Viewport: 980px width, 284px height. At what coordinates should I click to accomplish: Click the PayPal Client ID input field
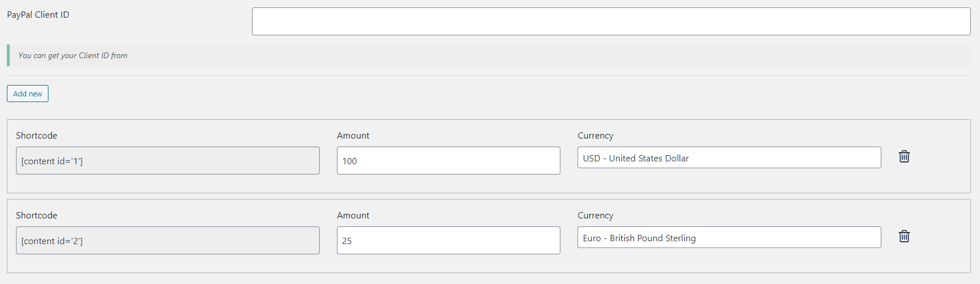(x=611, y=21)
